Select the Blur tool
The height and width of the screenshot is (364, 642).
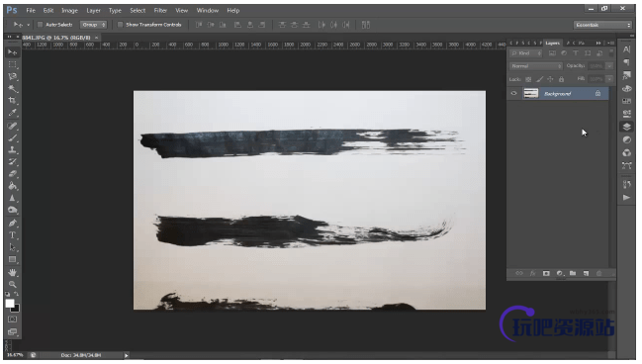tap(12, 198)
